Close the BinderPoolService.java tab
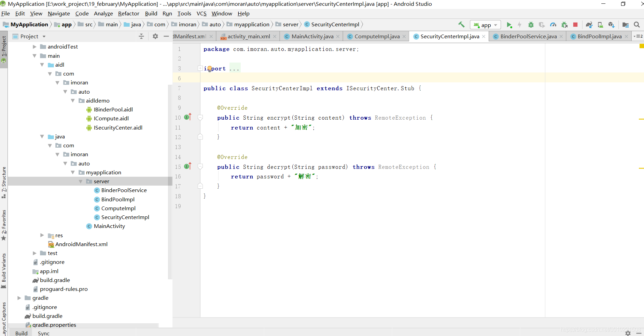Image resolution: width=644 pixels, height=336 pixels. click(x=561, y=37)
